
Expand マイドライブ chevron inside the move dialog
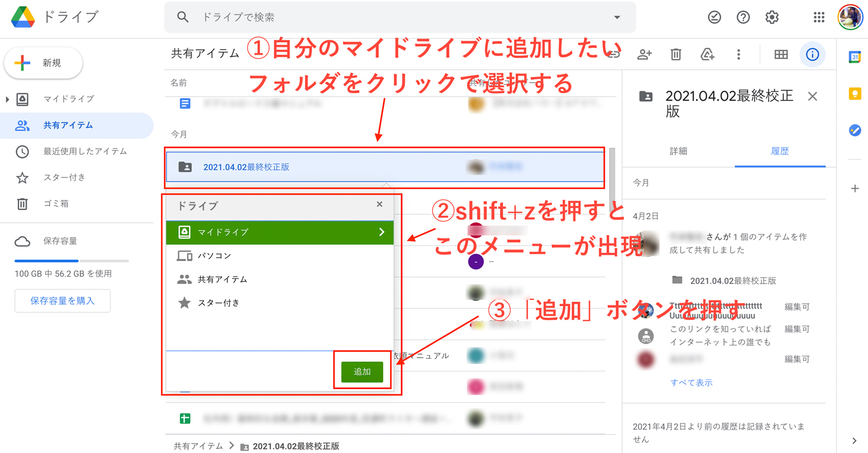click(x=381, y=231)
